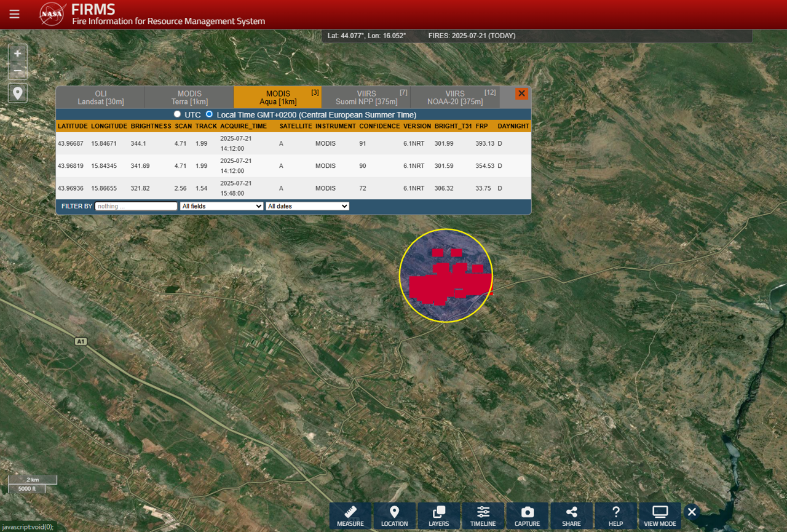This screenshot has width=787, height=532.
Task: Click FRP value 354.53
Action: [x=484, y=166]
